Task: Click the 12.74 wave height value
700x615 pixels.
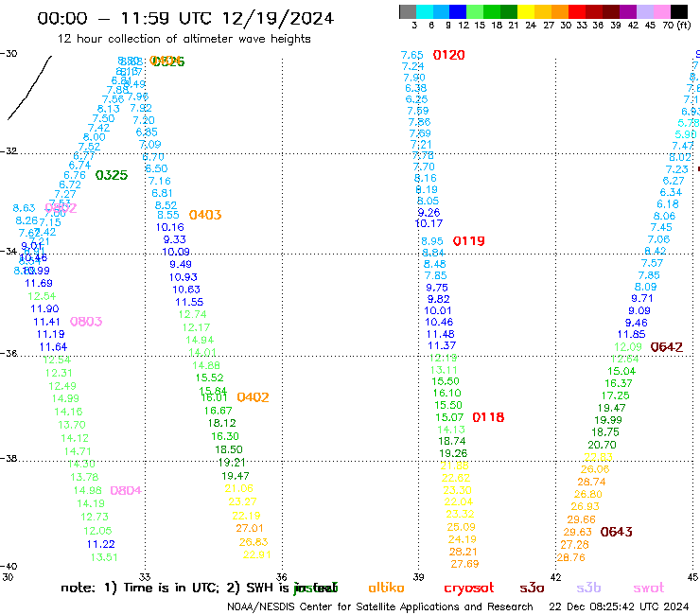Action: pyautogui.click(x=192, y=314)
